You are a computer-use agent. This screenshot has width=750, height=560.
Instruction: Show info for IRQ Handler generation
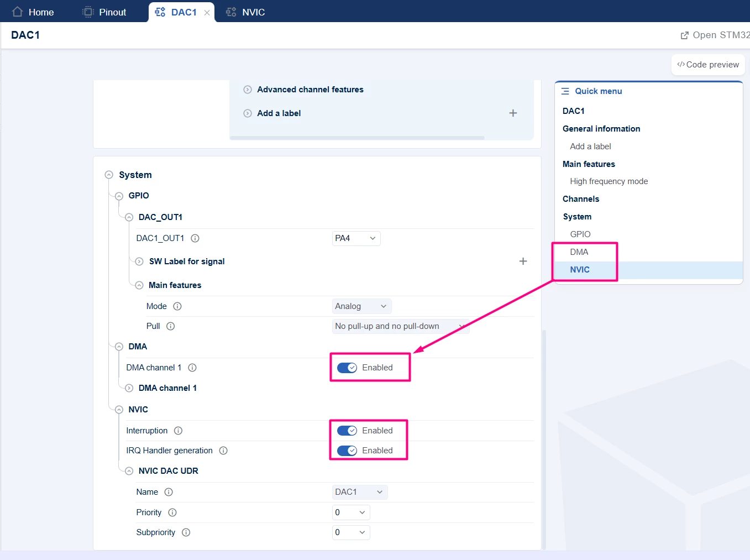point(223,451)
